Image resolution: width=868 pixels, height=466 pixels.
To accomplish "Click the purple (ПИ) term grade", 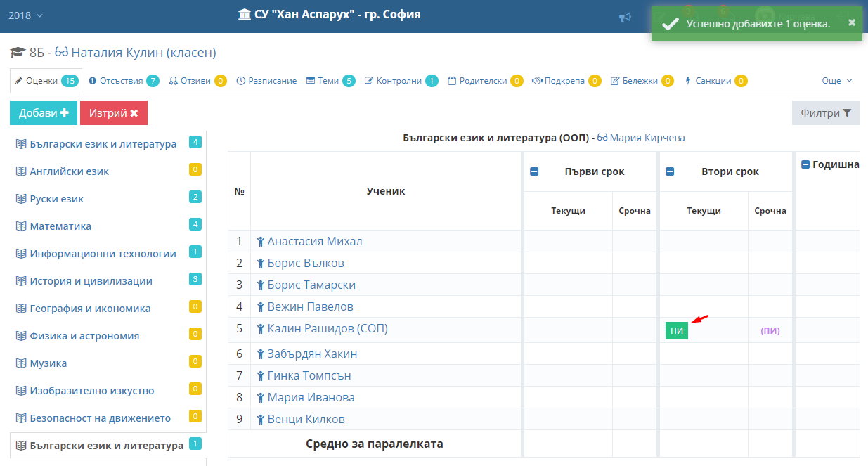I will pyautogui.click(x=770, y=331).
